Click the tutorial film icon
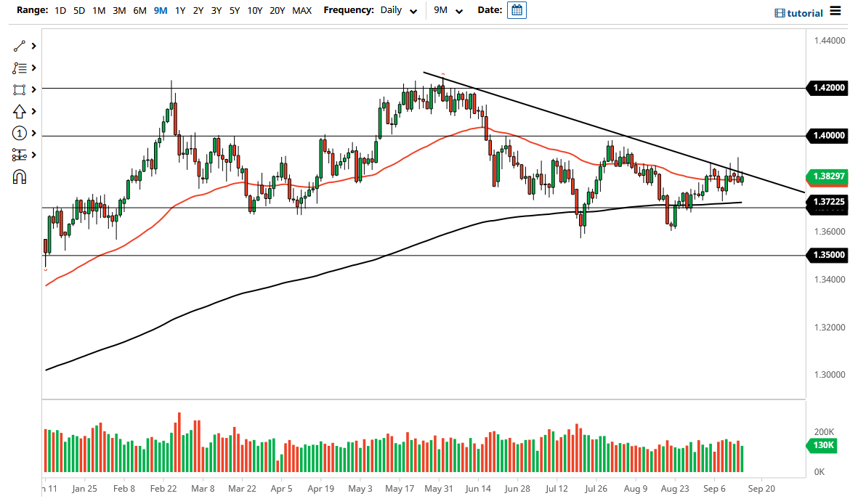This screenshot has height=504, width=858. click(780, 12)
